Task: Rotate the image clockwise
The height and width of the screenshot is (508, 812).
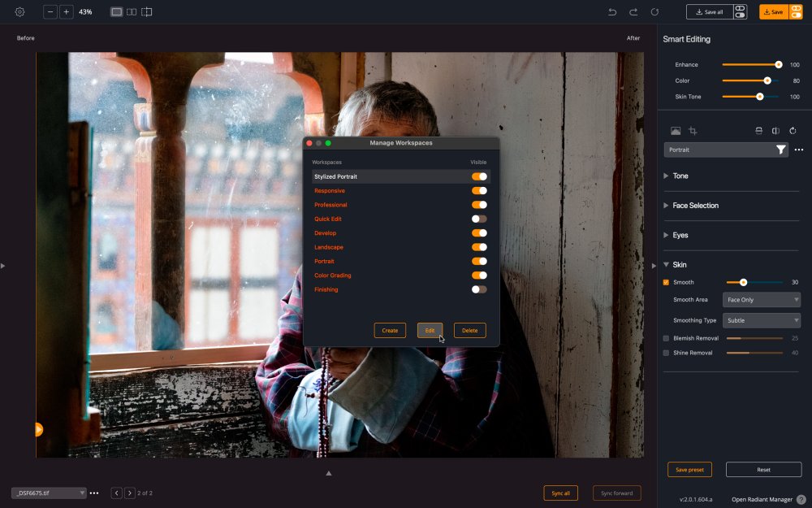Action: (x=793, y=131)
